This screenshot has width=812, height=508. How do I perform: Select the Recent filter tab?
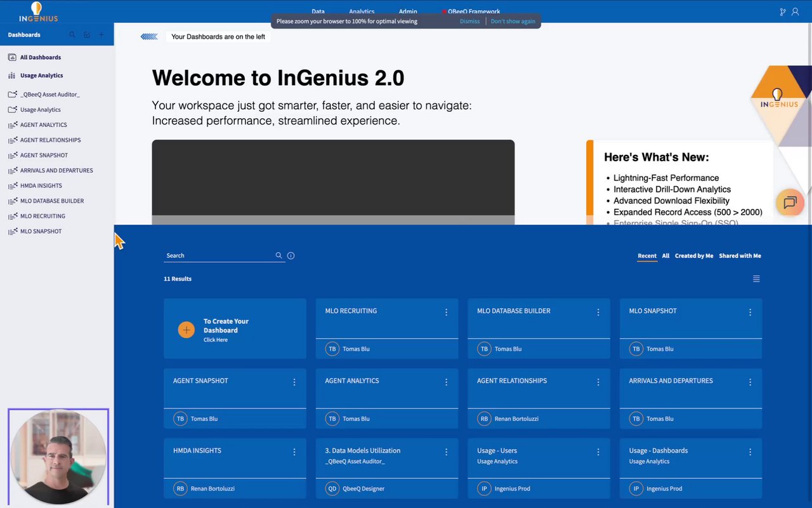(x=647, y=256)
